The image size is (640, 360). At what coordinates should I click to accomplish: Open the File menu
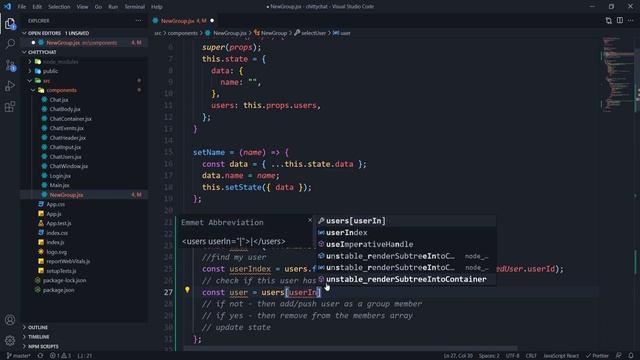pyautogui.click(x=22, y=7)
